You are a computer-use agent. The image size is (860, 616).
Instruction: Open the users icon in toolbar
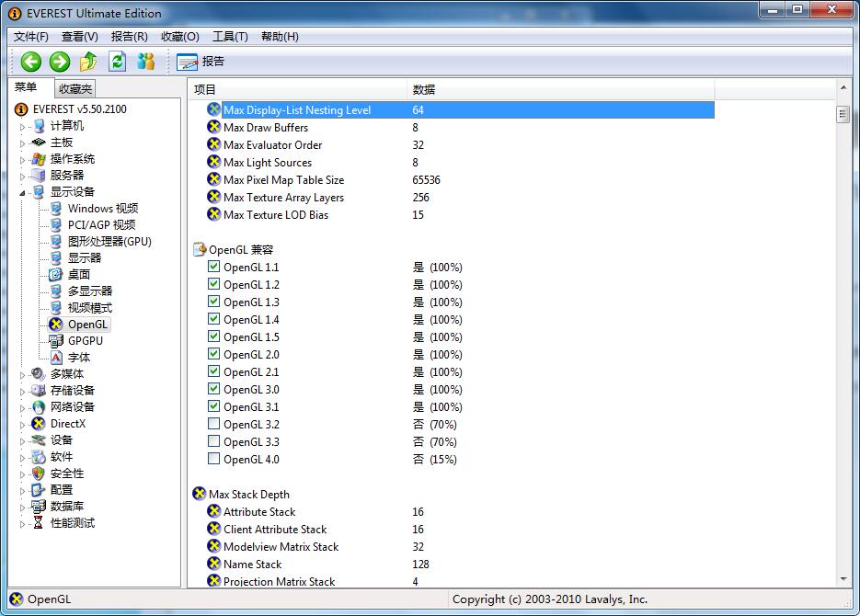point(145,62)
